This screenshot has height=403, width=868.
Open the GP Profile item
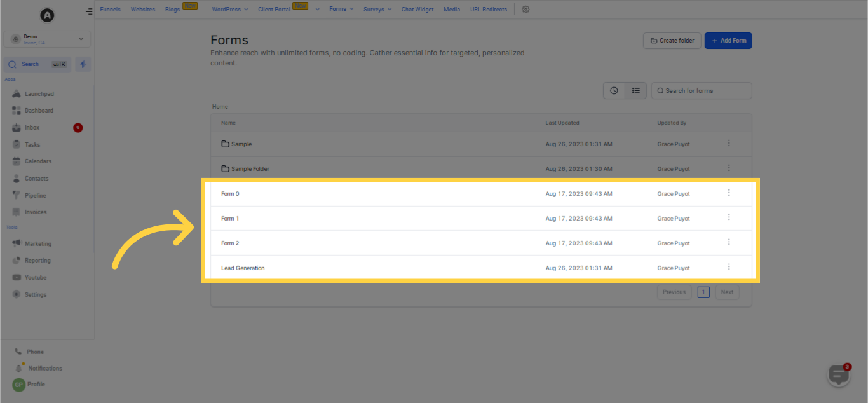click(29, 385)
